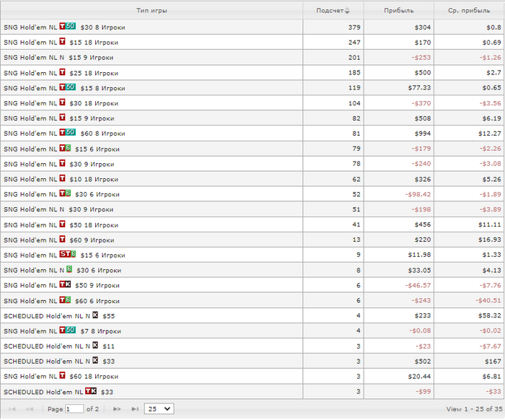The image size is (505, 420).
Task: Click the page number input field
Action: 74,409
